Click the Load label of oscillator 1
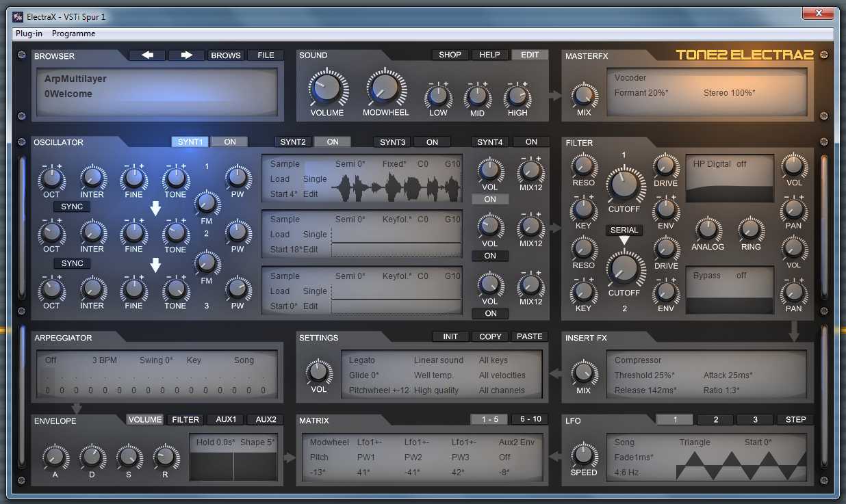The image size is (846, 504). pyautogui.click(x=279, y=178)
